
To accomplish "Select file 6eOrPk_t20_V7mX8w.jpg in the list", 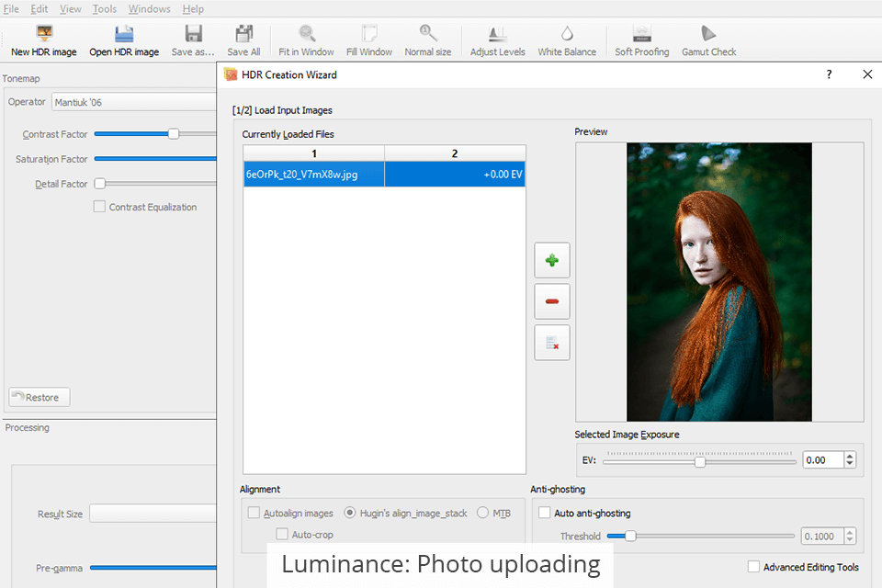I will pos(314,175).
